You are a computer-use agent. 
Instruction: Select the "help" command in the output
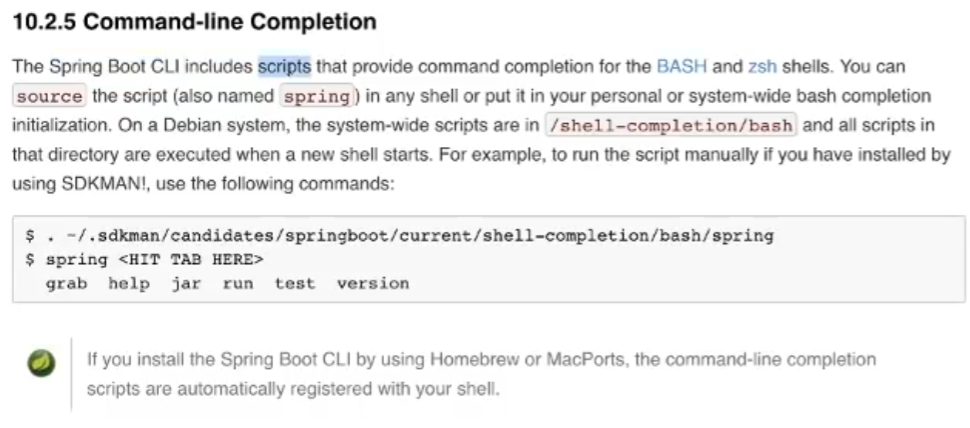tap(129, 284)
